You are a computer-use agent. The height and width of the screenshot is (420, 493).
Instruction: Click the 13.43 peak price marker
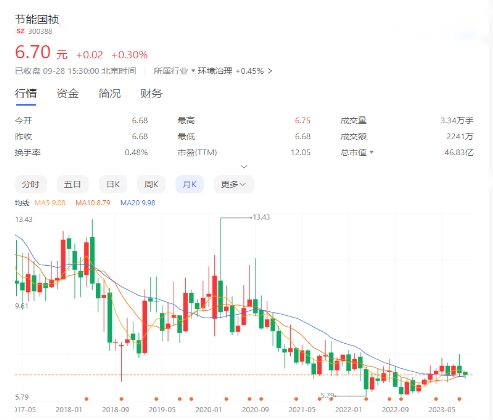click(261, 217)
